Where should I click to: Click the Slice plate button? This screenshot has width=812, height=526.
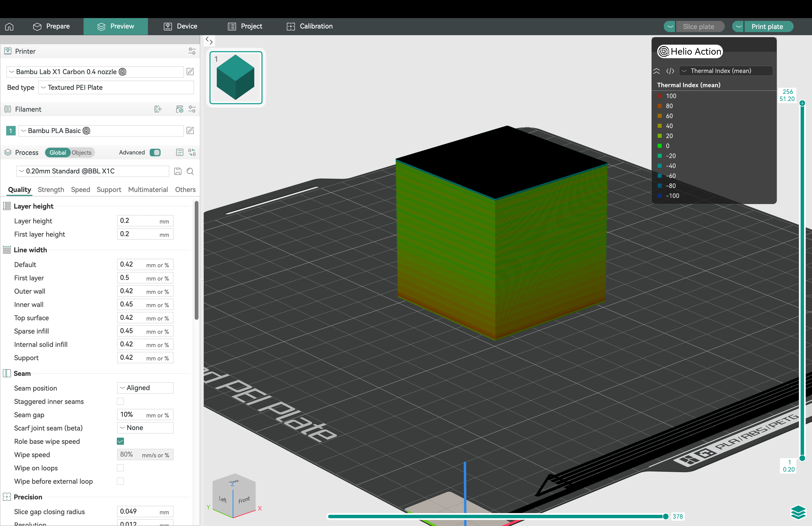(700, 27)
